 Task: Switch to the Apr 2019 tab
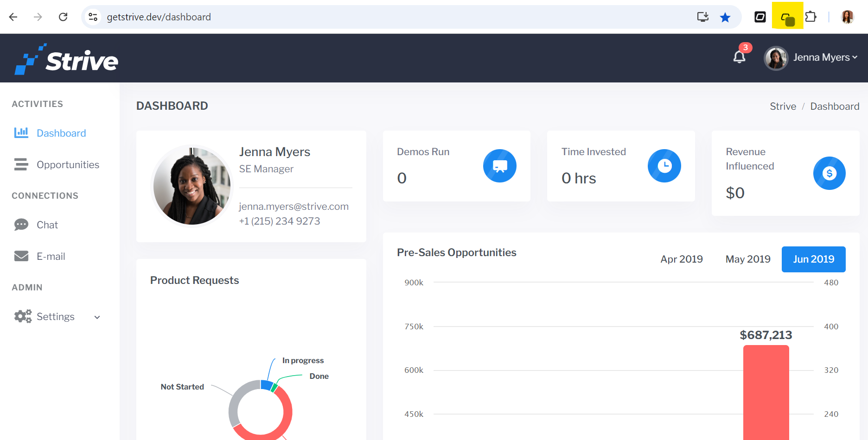coord(681,259)
